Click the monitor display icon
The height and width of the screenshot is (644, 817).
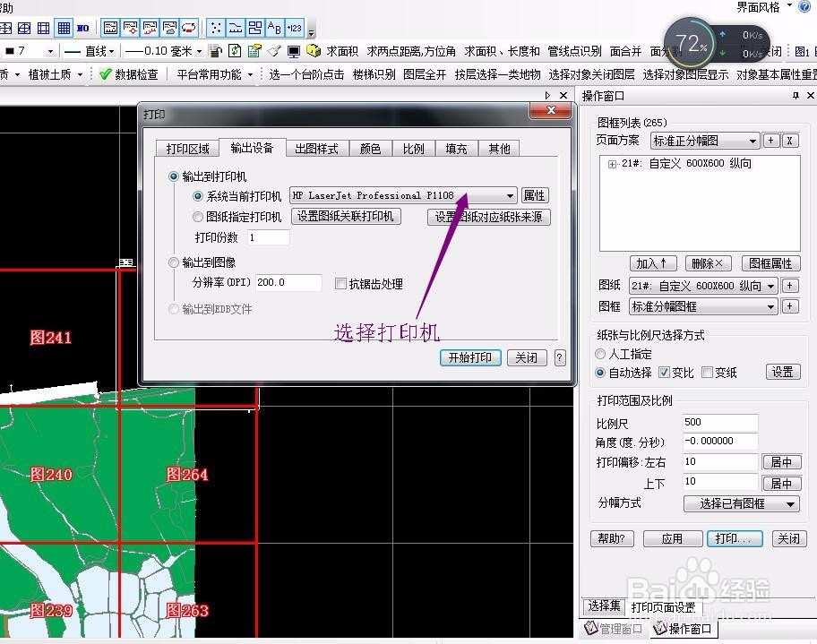(x=294, y=51)
